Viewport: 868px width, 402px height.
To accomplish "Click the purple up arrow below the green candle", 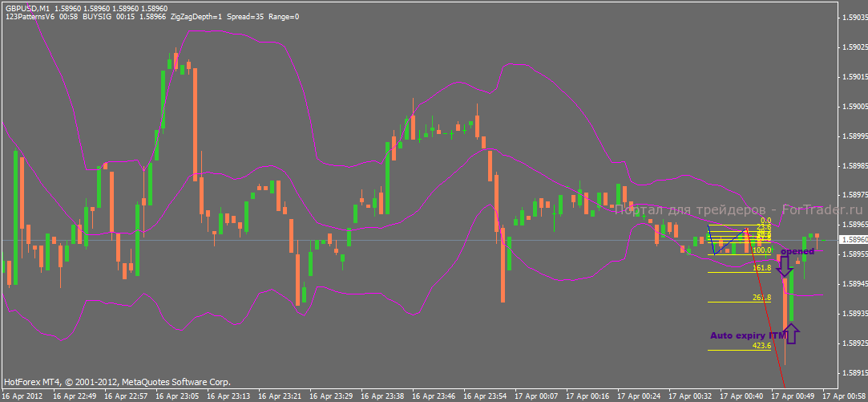I will click(791, 334).
